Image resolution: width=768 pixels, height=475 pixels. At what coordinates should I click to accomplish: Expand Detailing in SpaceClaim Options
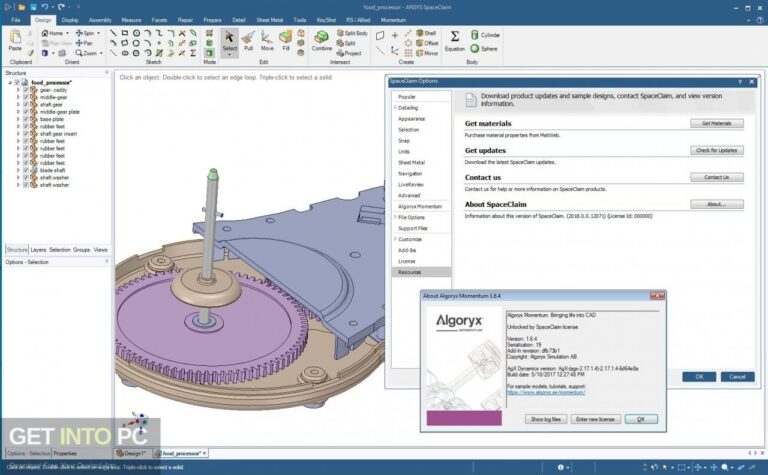coord(395,107)
